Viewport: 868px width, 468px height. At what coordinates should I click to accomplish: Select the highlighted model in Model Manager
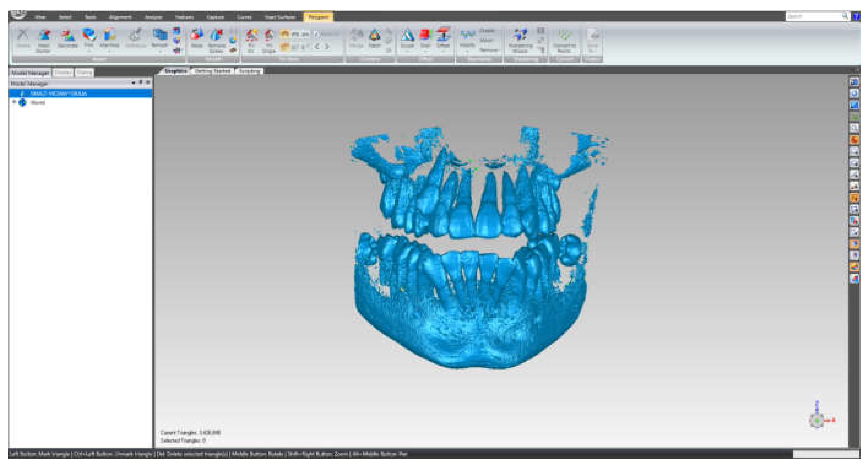tap(59, 94)
